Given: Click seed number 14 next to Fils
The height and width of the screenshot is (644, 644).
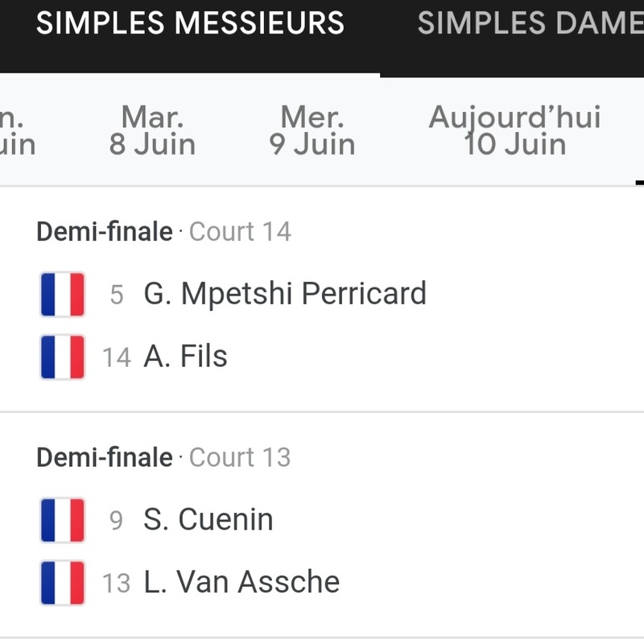Looking at the screenshot, I should [117, 357].
